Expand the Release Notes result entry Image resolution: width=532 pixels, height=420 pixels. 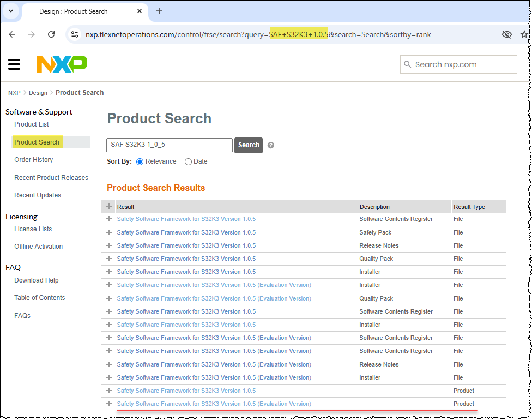[109, 245]
